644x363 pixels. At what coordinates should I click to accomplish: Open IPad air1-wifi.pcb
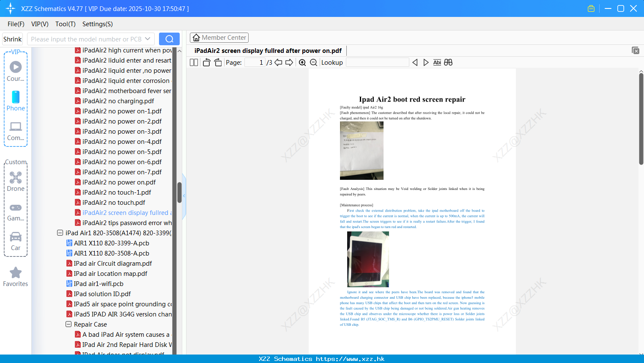(99, 283)
